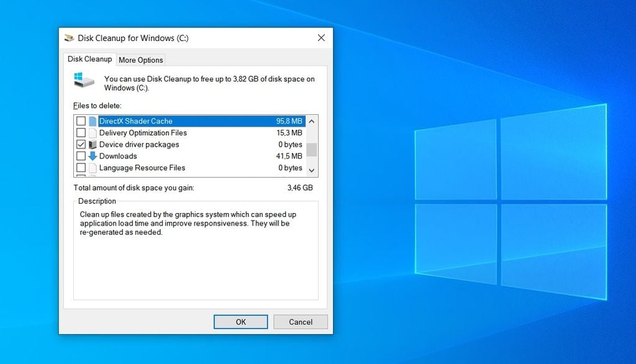
Task: Click the file list scroll down arrow
Action: pos(312,170)
